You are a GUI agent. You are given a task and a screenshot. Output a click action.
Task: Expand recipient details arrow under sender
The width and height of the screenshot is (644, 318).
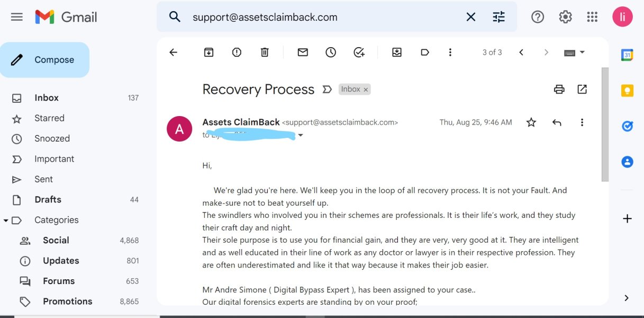(301, 135)
